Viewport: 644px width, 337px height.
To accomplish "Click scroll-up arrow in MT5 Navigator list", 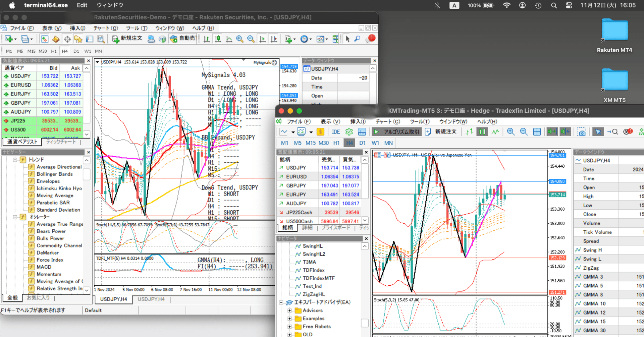I will pos(365,246).
